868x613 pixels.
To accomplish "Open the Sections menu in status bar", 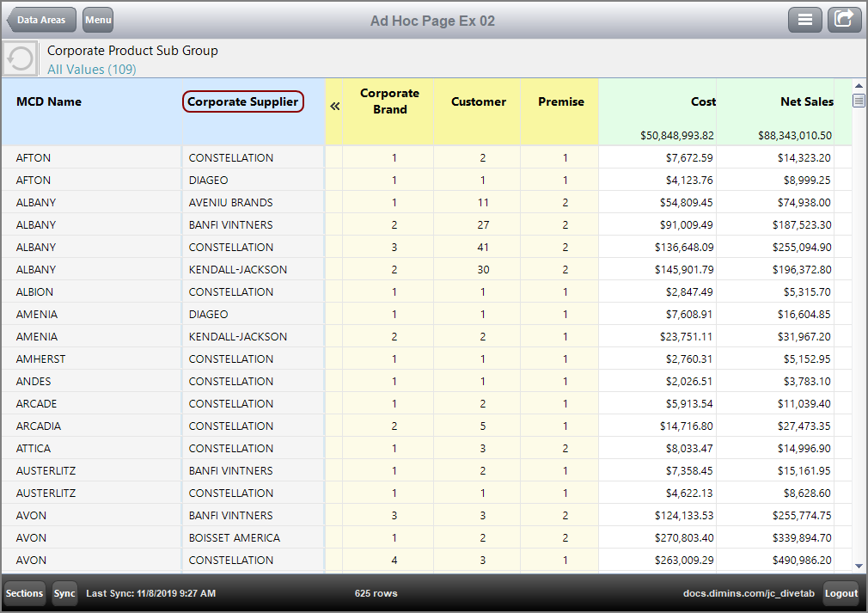I will (x=24, y=593).
